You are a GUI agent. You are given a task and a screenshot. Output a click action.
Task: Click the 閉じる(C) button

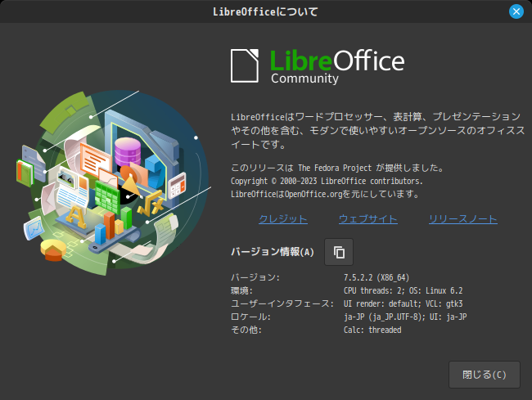(x=485, y=375)
